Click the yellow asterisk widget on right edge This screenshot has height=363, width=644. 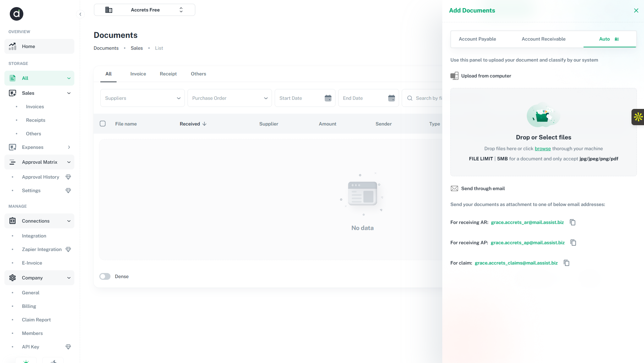[x=638, y=117]
